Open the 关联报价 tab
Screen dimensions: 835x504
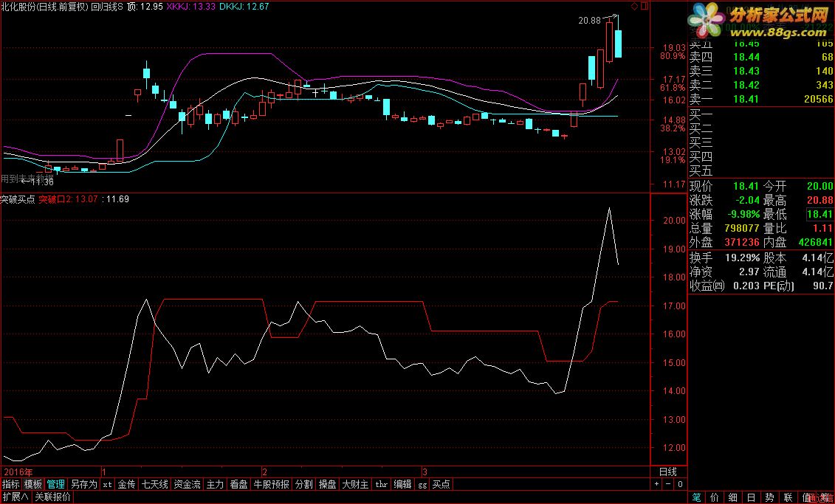pyautogui.click(x=52, y=497)
